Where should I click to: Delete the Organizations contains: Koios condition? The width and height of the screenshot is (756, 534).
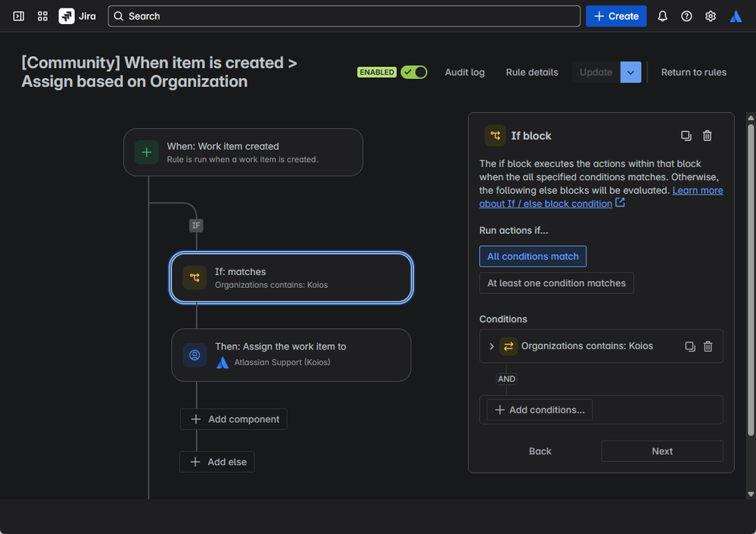708,346
